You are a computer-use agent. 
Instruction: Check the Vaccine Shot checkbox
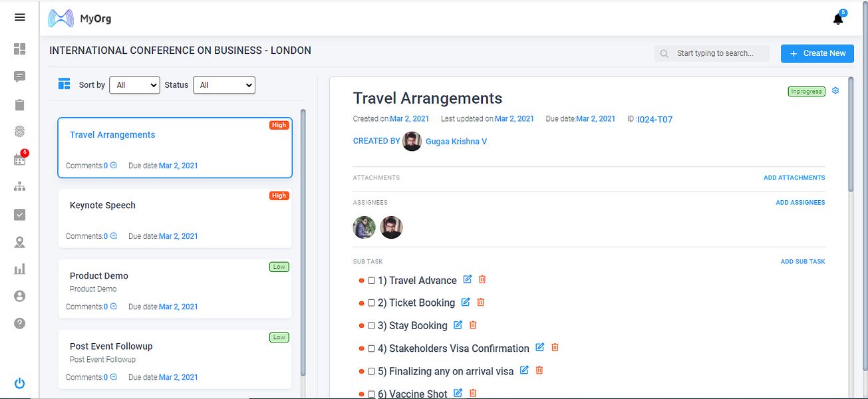[x=371, y=394]
